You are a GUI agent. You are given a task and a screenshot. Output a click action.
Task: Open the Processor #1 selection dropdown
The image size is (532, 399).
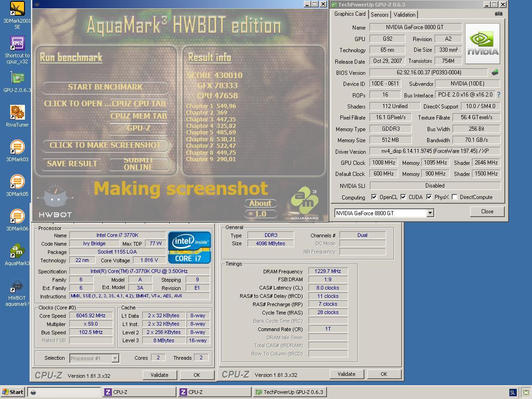(115, 358)
